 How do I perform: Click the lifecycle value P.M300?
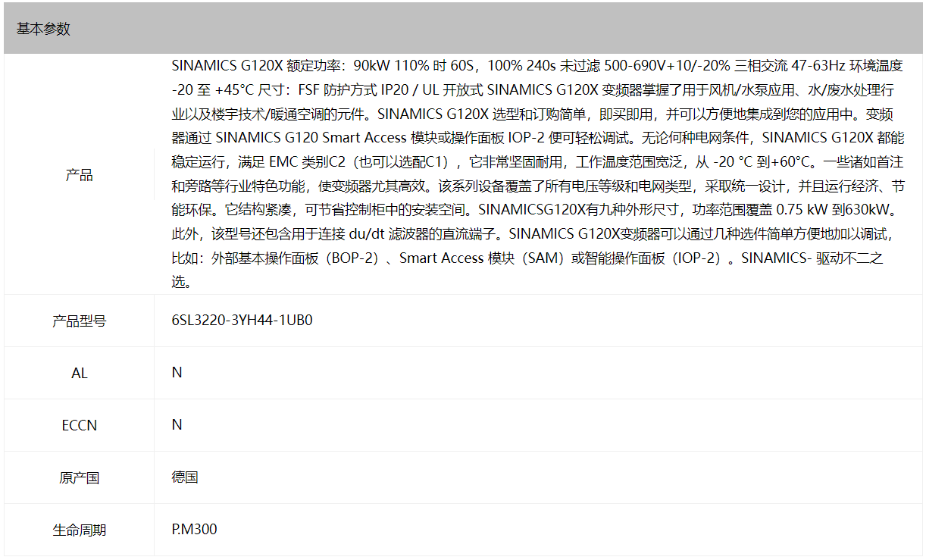(x=194, y=529)
